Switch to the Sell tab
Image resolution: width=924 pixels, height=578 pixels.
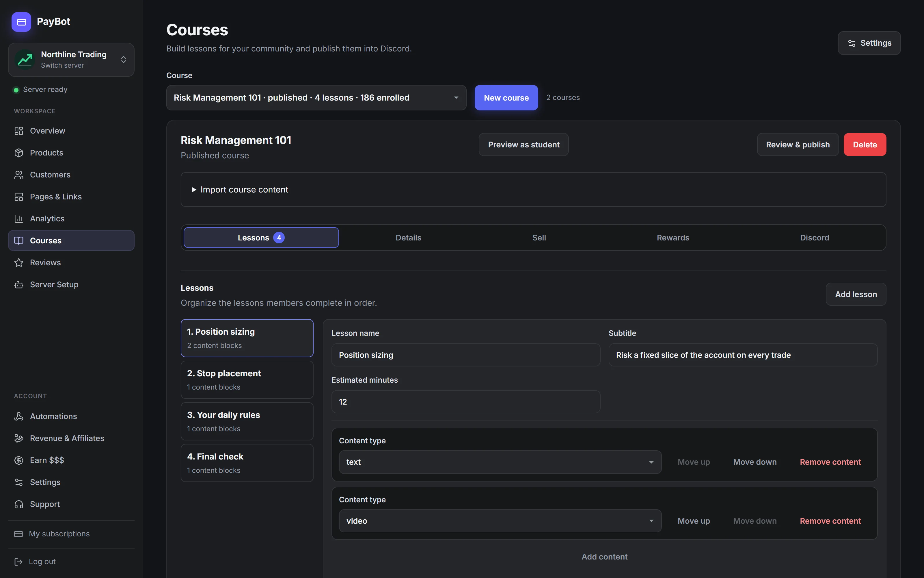pyautogui.click(x=539, y=238)
